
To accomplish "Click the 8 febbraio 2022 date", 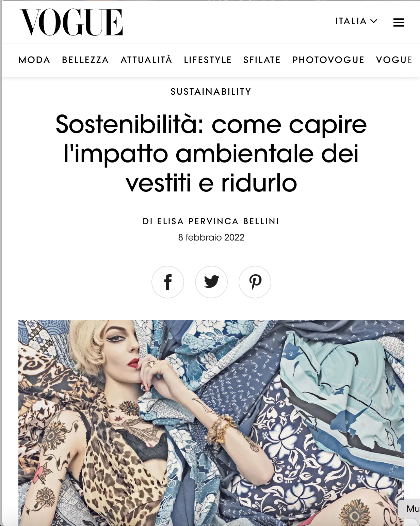I will click(x=211, y=237).
